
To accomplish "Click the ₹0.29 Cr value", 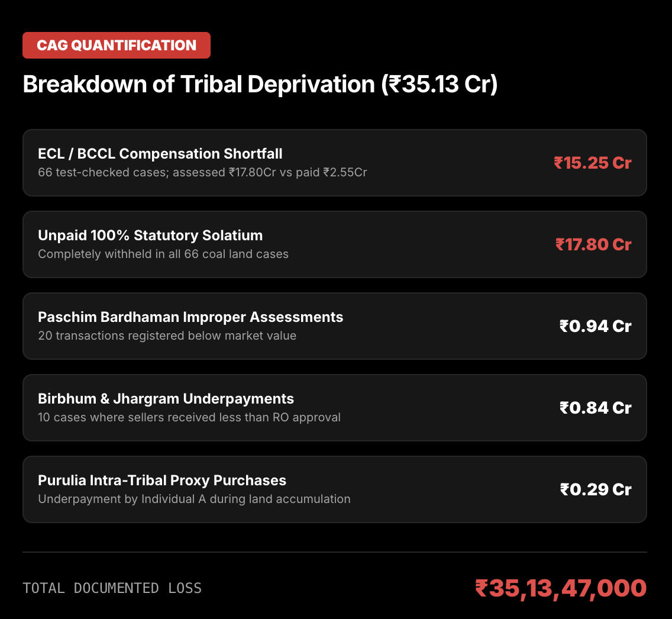I will point(596,489).
